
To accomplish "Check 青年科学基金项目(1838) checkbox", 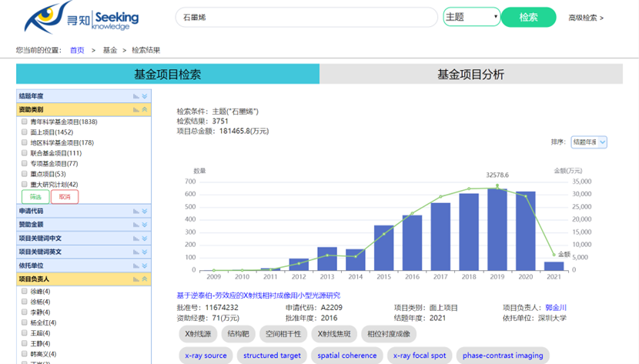I will tap(25, 122).
